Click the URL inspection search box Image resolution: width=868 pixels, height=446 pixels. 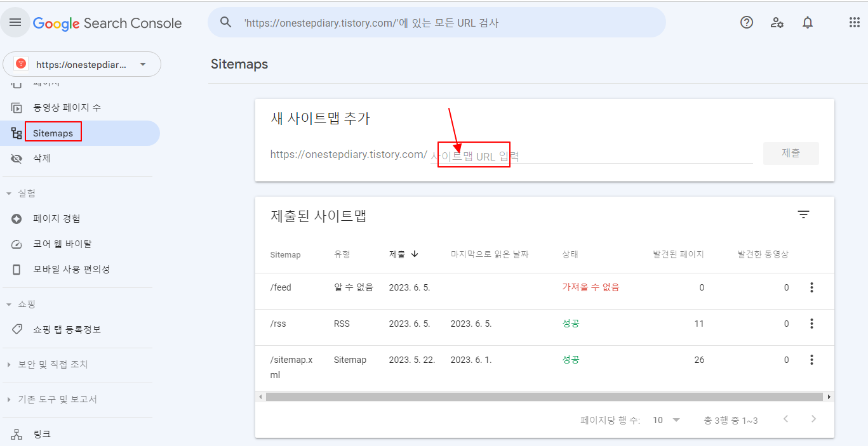coord(437,23)
